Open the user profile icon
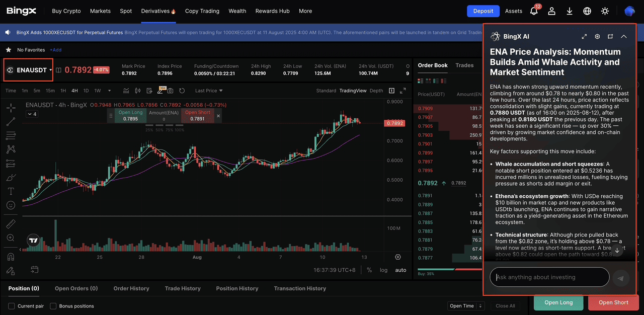 (x=552, y=11)
